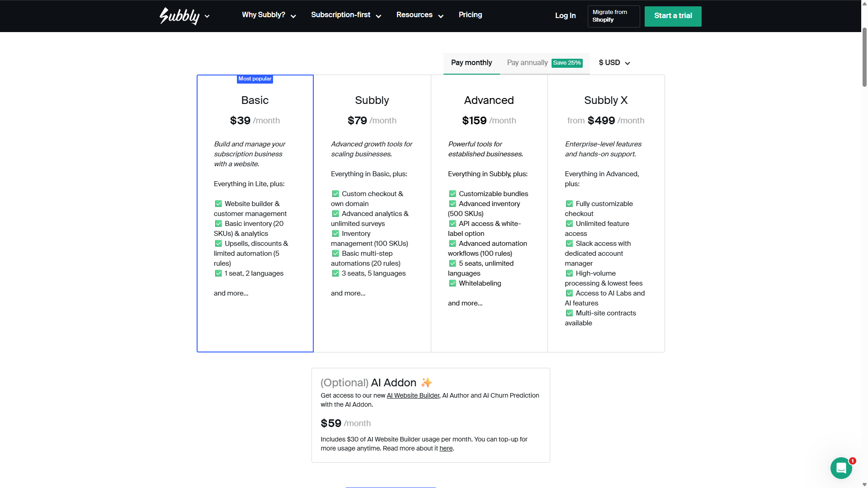Open the AI Website Builder link
This screenshot has width=868, height=488.
[x=413, y=395]
